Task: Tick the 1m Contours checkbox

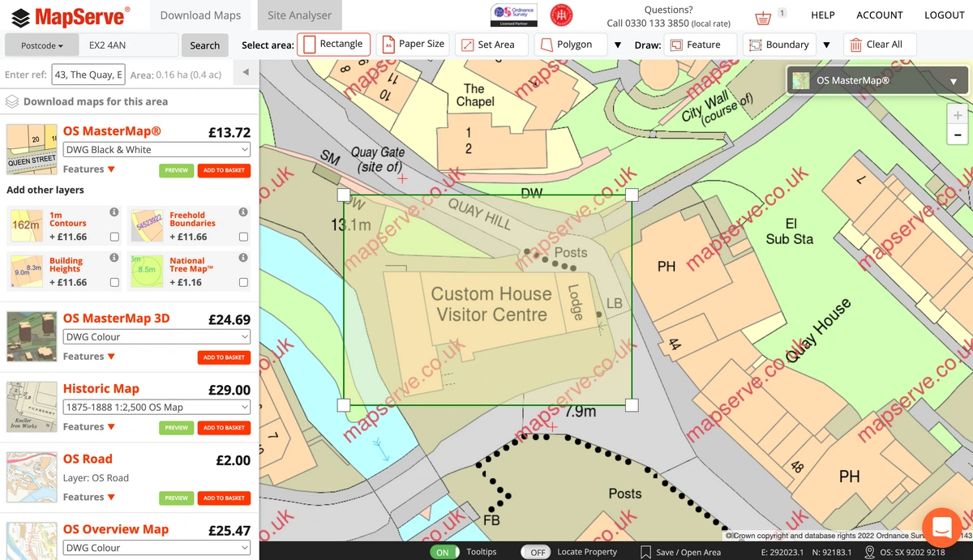Action: click(x=114, y=237)
